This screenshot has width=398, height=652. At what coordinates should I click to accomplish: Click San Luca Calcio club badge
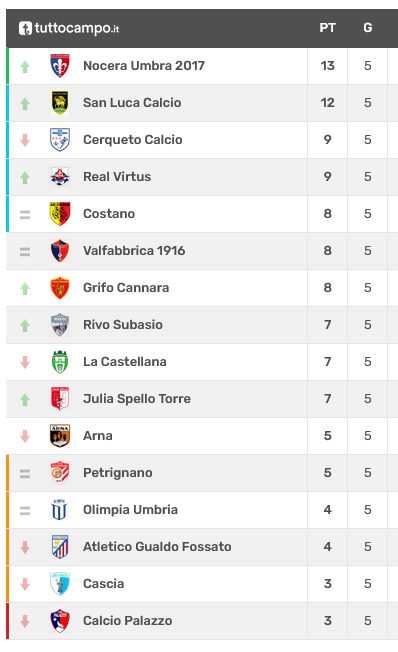(x=60, y=103)
